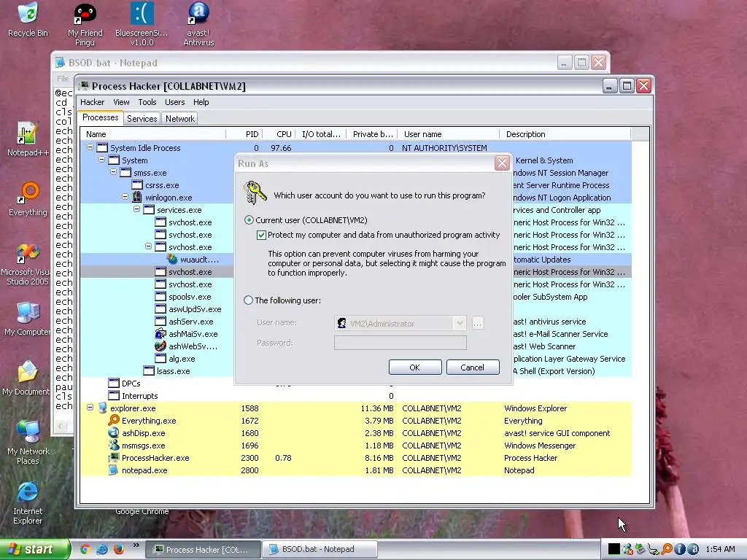Switch to the Processes tab
Screen dimensions: 747x560
pyautogui.click(x=100, y=117)
